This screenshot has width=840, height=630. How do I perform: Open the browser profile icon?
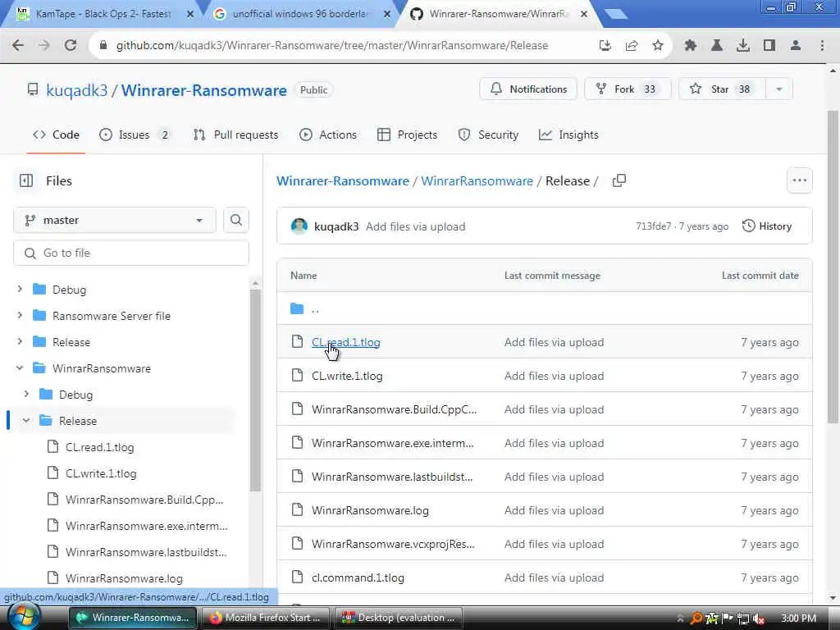796,46
